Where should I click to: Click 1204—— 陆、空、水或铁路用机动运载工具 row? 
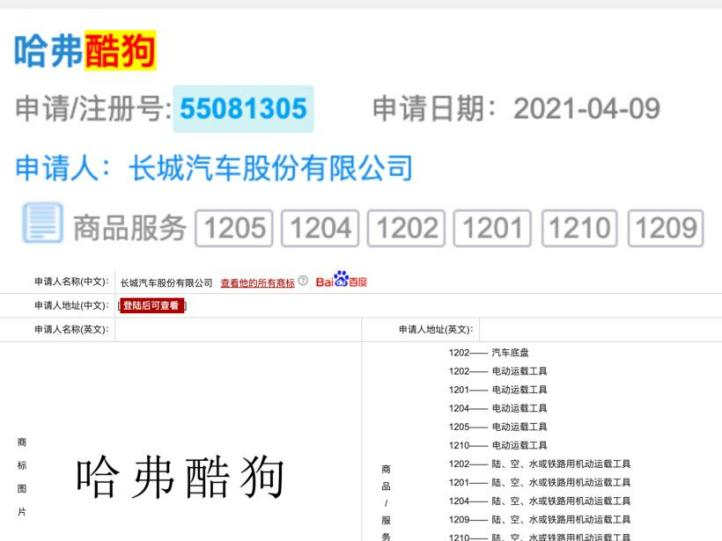pos(540,500)
